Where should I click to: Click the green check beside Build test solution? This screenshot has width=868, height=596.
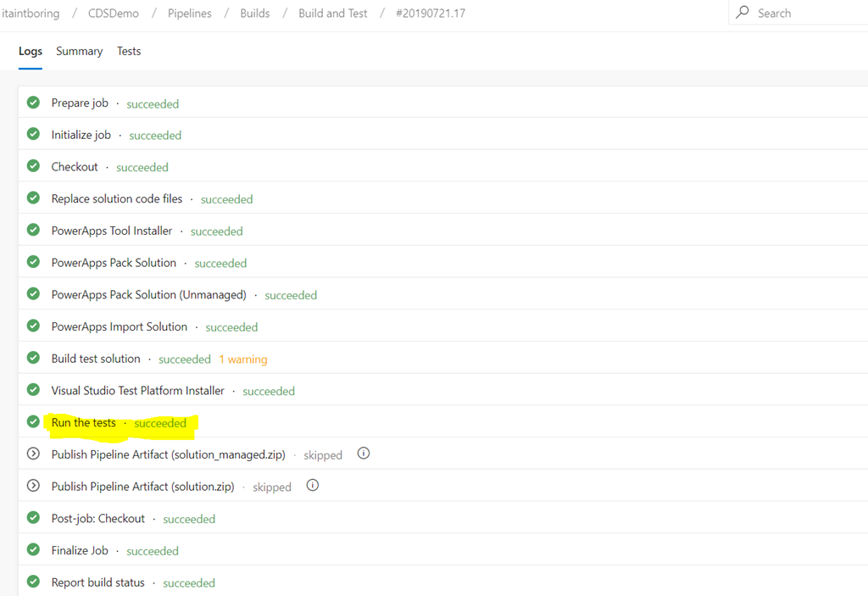33,358
